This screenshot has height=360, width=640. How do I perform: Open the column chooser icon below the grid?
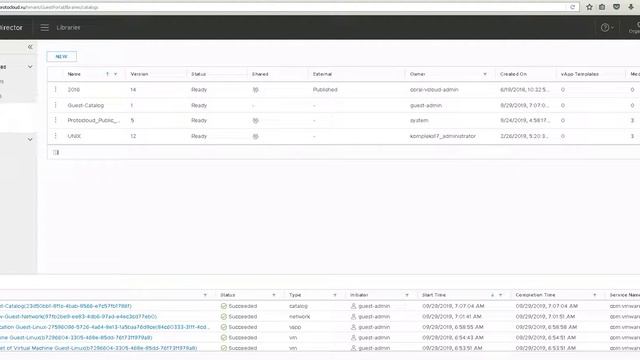(56, 152)
